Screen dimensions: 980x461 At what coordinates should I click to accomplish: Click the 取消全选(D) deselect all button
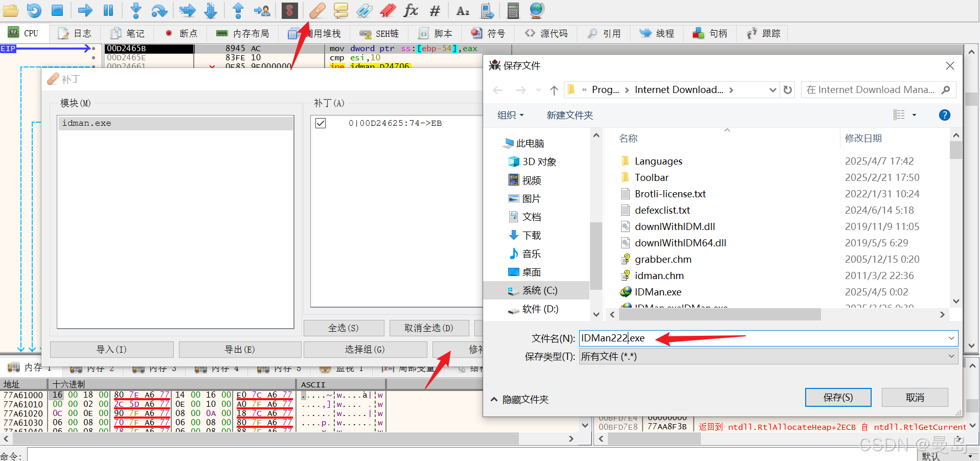[x=428, y=328]
